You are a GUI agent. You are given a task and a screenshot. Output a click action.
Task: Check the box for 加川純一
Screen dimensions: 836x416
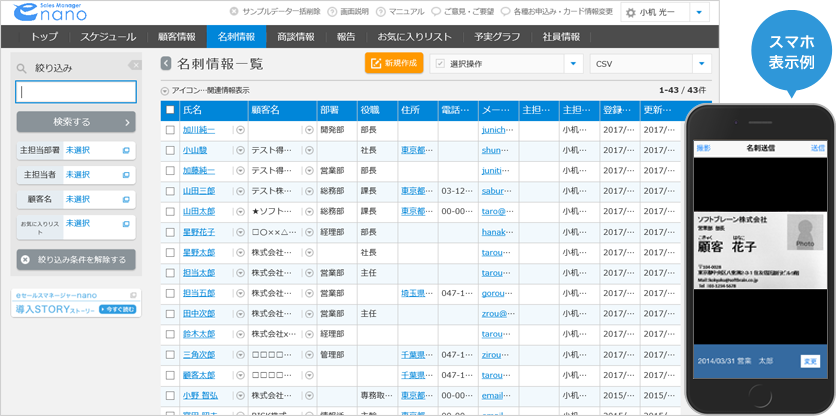170,130
